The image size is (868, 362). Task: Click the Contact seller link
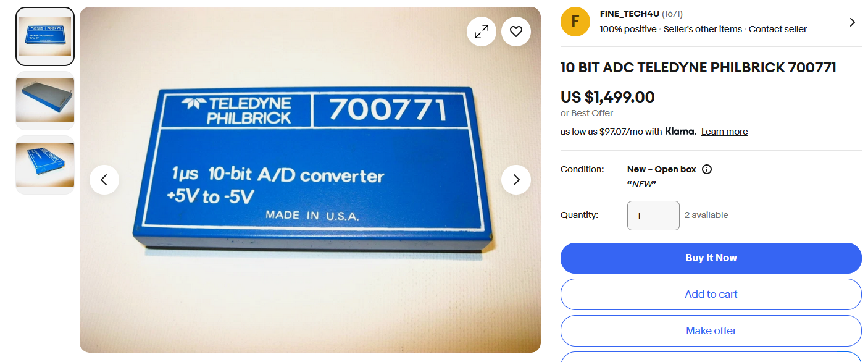click(x=778, y=29)
